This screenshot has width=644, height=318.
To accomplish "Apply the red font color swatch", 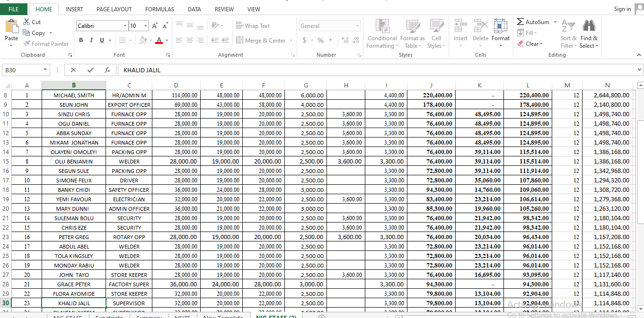I will [159, 41].
